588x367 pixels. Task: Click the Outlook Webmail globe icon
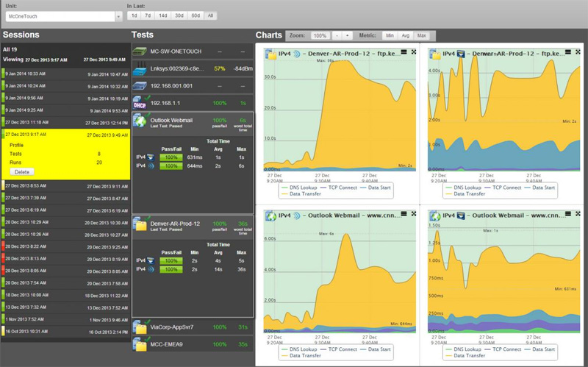140,122
